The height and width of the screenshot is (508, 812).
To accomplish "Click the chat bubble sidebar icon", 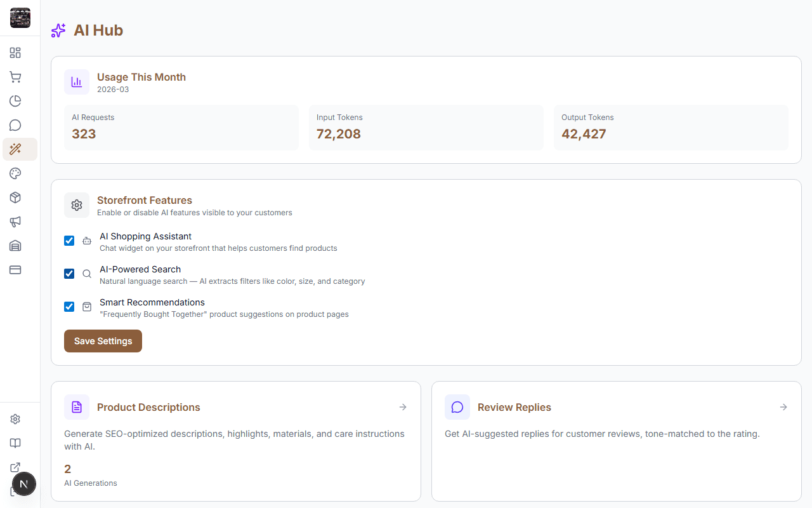I will 15,125.
